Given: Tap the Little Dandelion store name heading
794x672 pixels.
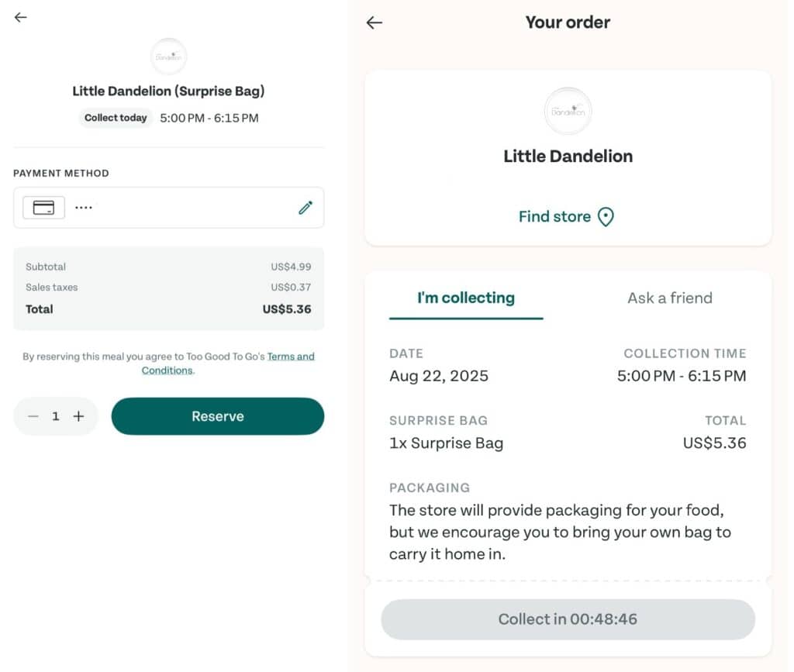Looking at the screenshot, I should tap(568, 156).
